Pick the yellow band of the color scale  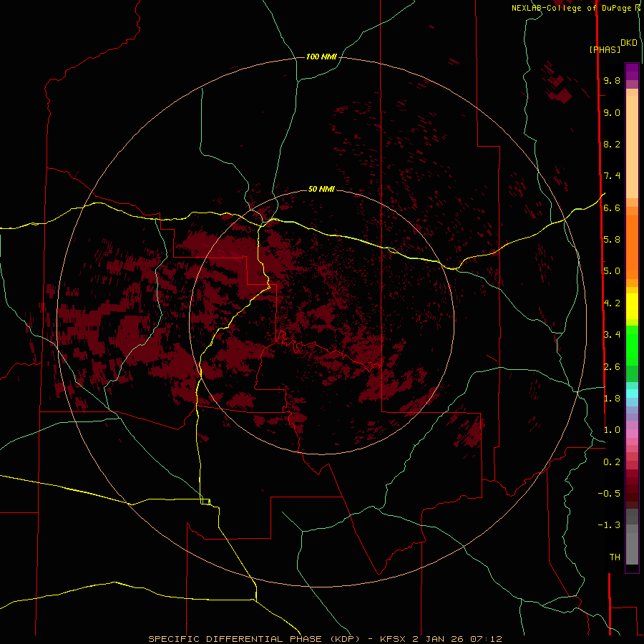pyautogui.click(x=632, y=306)
